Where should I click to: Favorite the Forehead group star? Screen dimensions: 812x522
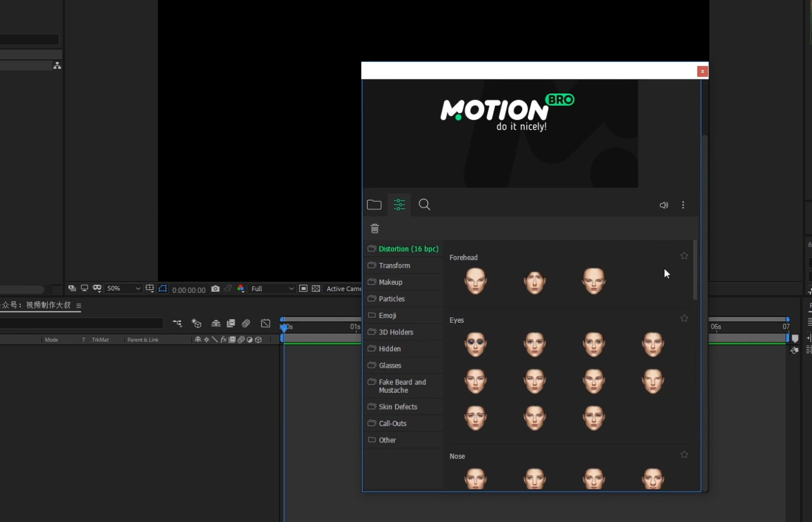pyautogui.click(x=684, y=256)
